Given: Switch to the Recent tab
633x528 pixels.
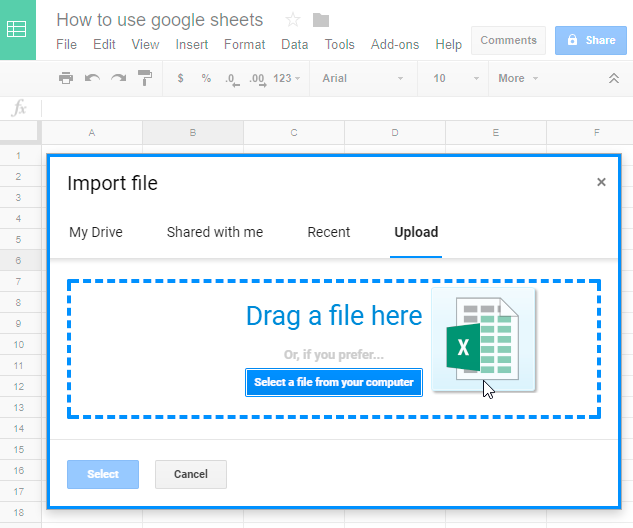Looking at the screenshot, I should click(x=329, y=232).
